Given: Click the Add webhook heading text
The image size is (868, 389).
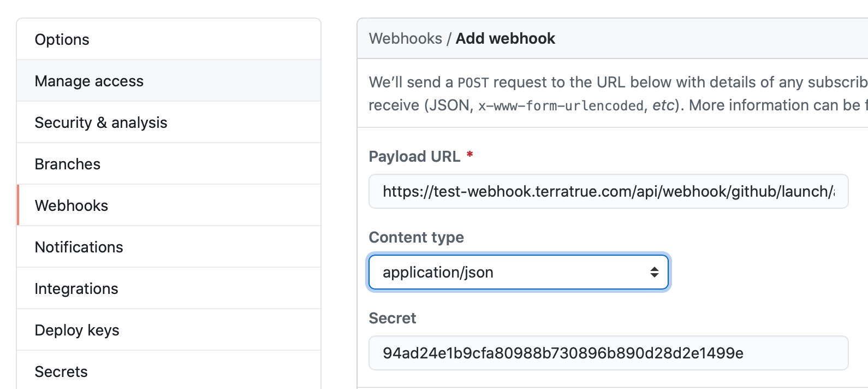Looking at the screenshot, I should [506, 38].
